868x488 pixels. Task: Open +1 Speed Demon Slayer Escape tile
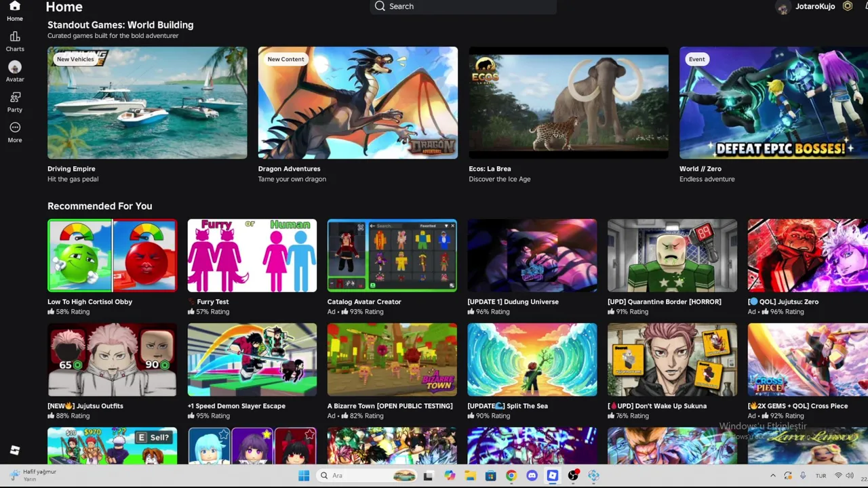pos(252,360)
